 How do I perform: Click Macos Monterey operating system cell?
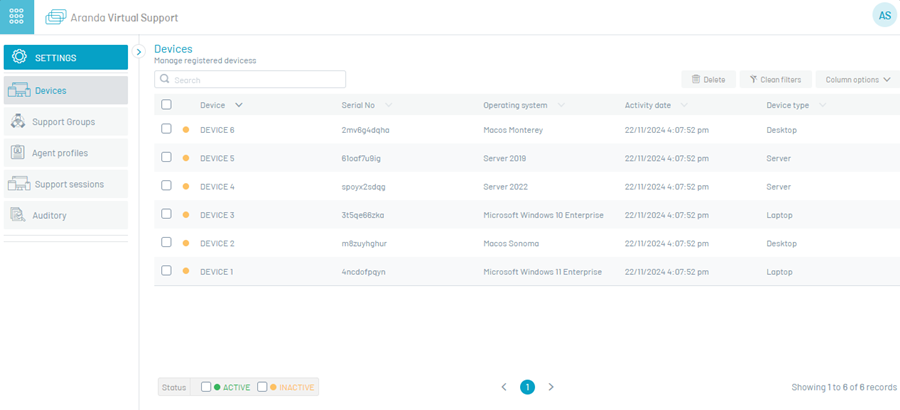click(513, 130)
